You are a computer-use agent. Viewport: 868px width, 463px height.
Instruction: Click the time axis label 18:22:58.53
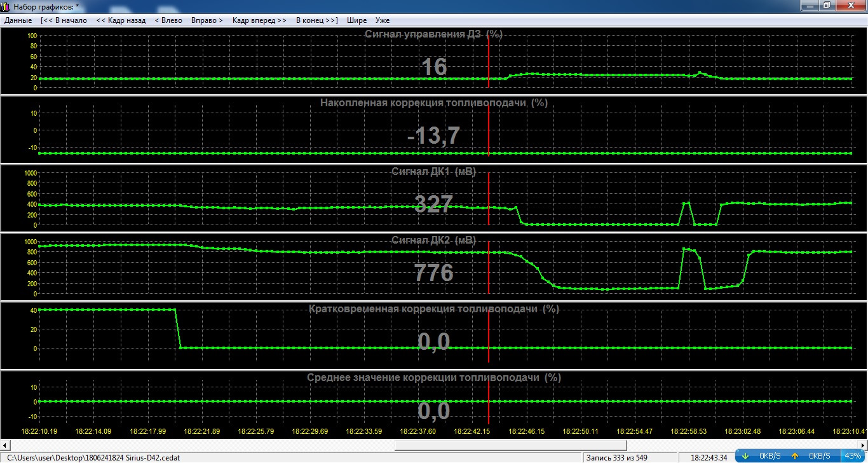point(689,431)
